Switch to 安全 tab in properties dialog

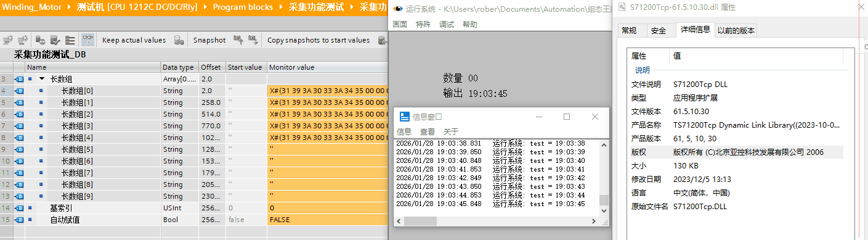659,30
